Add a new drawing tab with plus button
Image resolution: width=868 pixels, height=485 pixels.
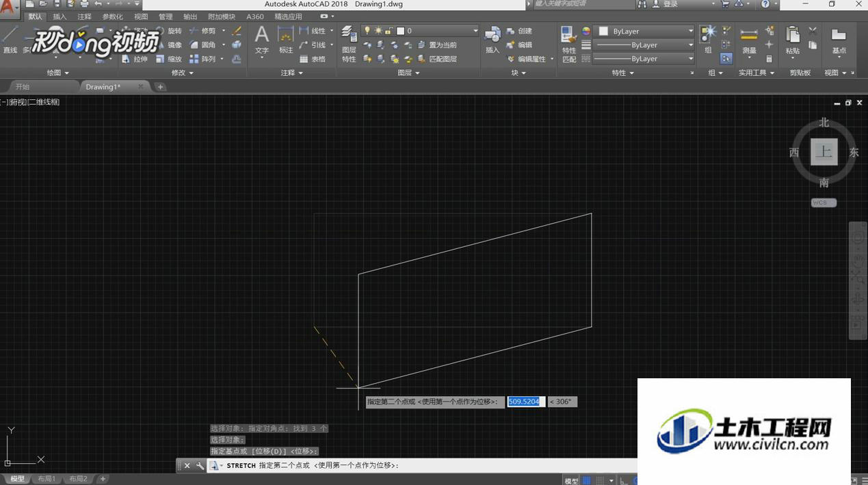pos(160,87)
